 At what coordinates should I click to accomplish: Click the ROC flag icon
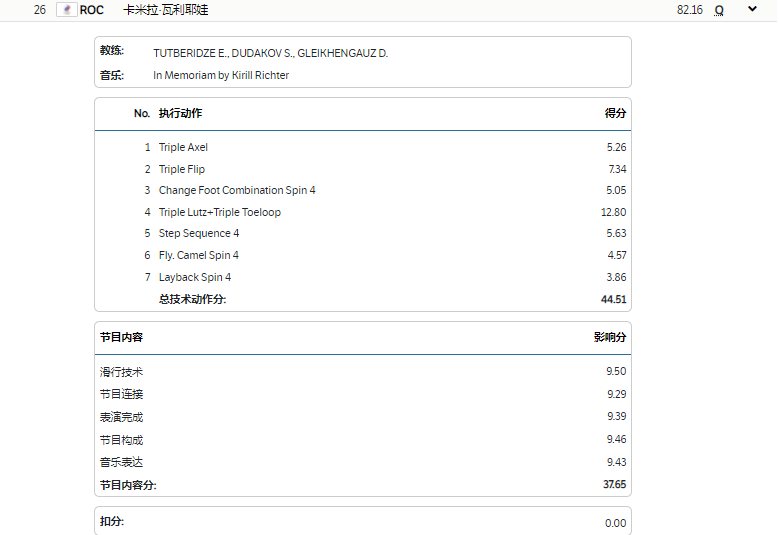click(67, 9)
